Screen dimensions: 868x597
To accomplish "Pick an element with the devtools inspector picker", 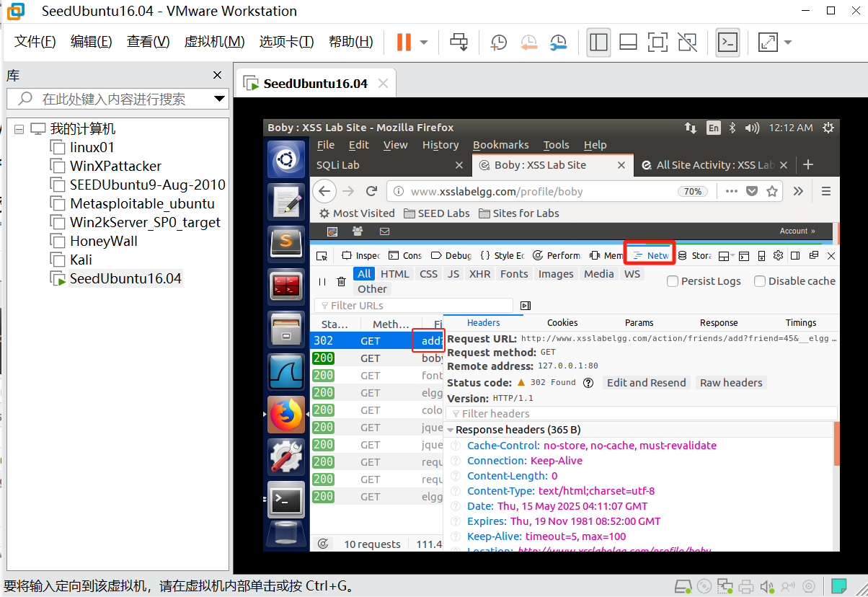I will (x=322, y=255).
